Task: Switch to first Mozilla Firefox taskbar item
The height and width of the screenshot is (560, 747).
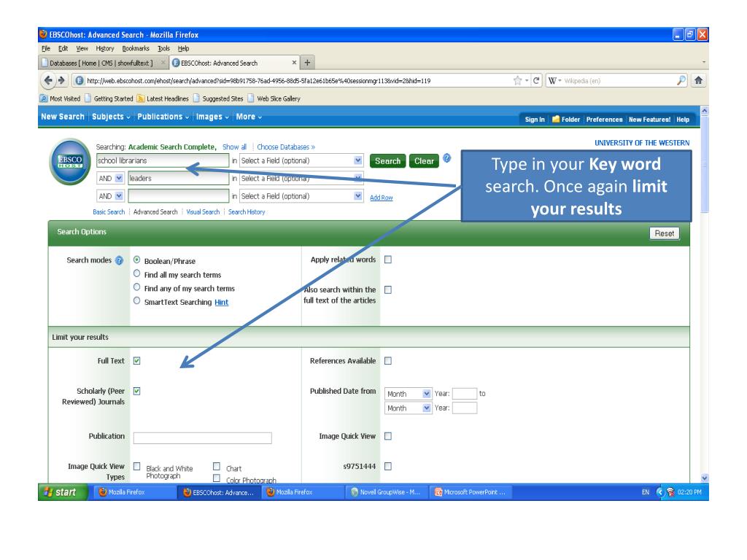Action: tap(135, 492)
